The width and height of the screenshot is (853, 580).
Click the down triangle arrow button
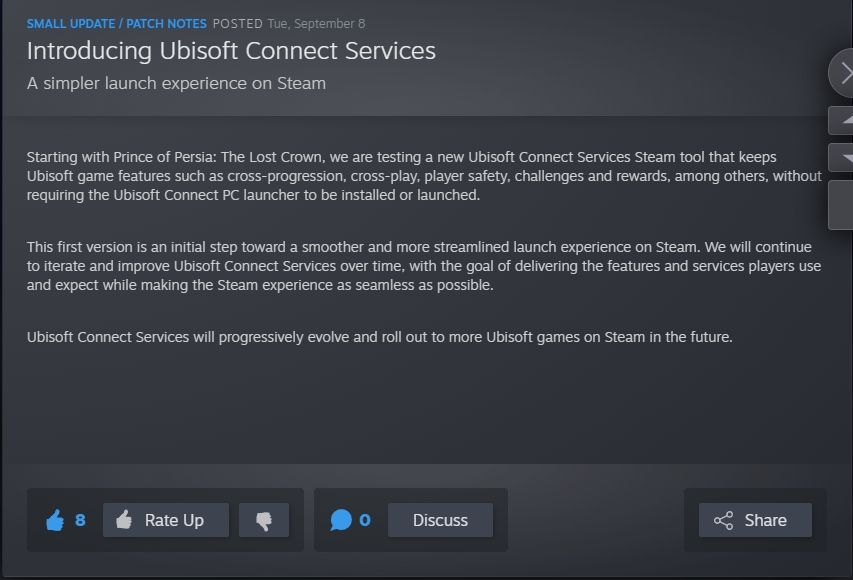point(841,158)
